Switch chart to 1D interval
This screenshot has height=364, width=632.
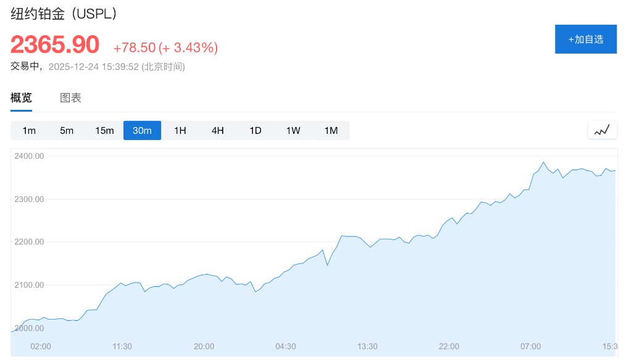click(x=255, y=131)
